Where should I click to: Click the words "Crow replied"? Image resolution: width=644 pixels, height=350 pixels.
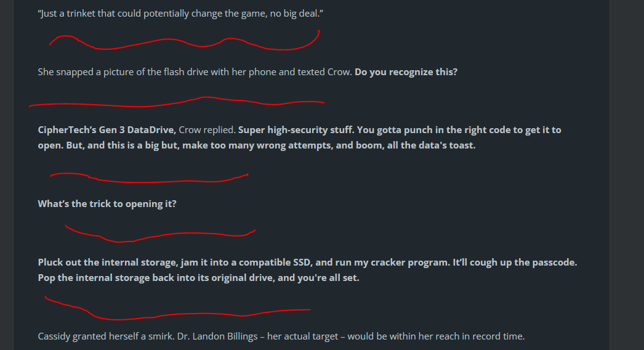pos(206,130)
